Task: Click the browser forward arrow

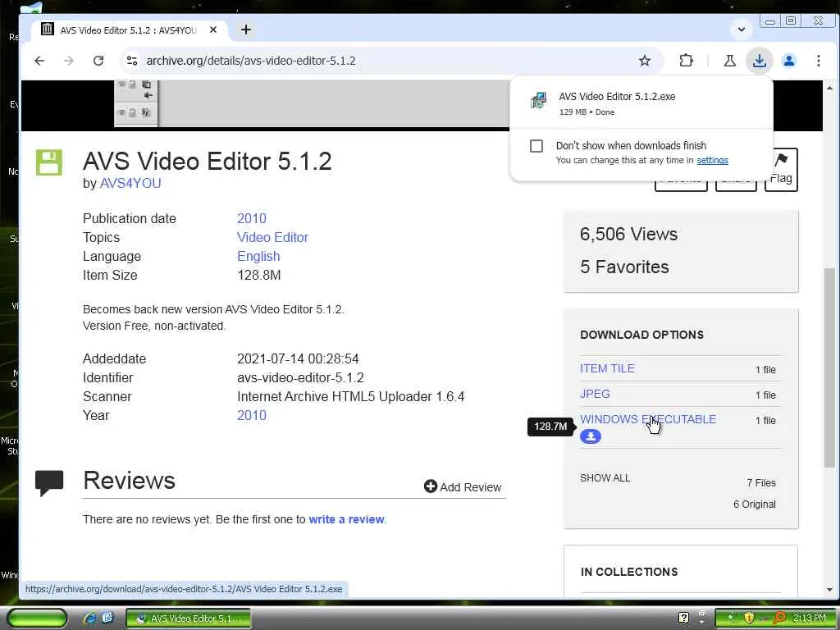Action: tap(69, 61)
